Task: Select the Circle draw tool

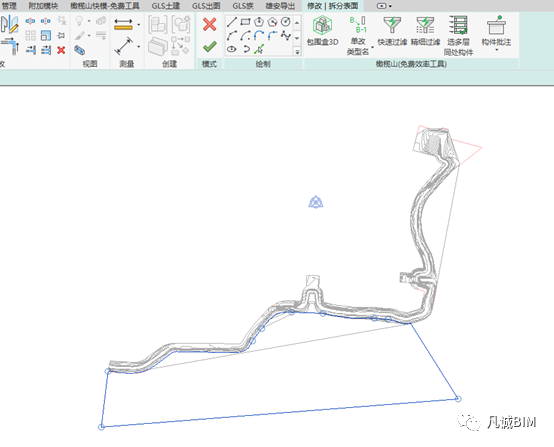Action: (285, 22)
